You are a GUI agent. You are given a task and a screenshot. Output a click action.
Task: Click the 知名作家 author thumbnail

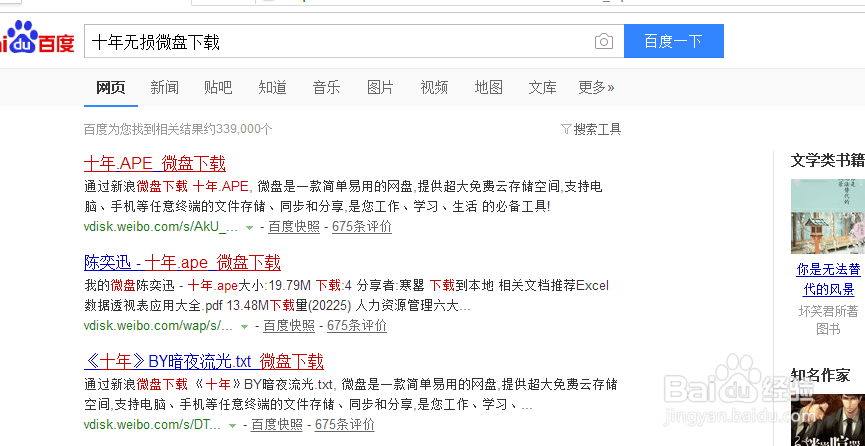[x=827, y=420]
